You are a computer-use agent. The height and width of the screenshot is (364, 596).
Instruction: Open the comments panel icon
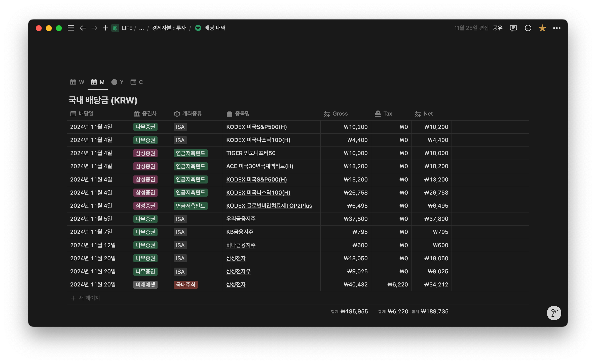coord(513,28)
